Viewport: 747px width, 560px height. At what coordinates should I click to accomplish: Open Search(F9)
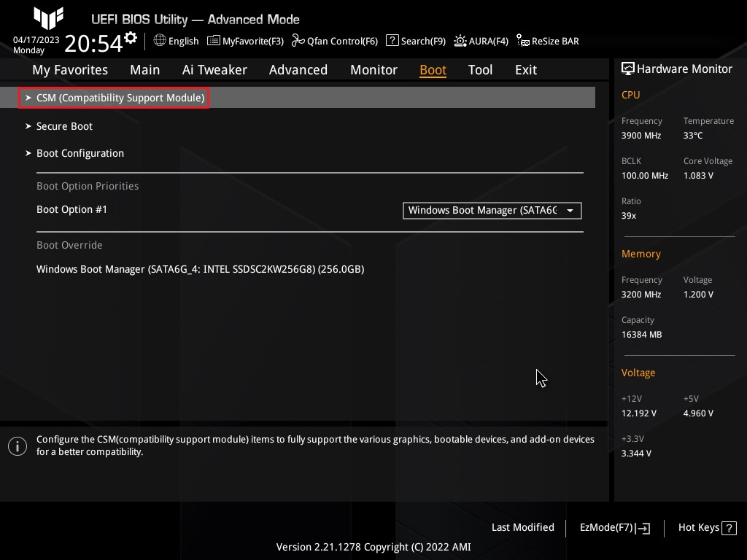tap(423, 42)
